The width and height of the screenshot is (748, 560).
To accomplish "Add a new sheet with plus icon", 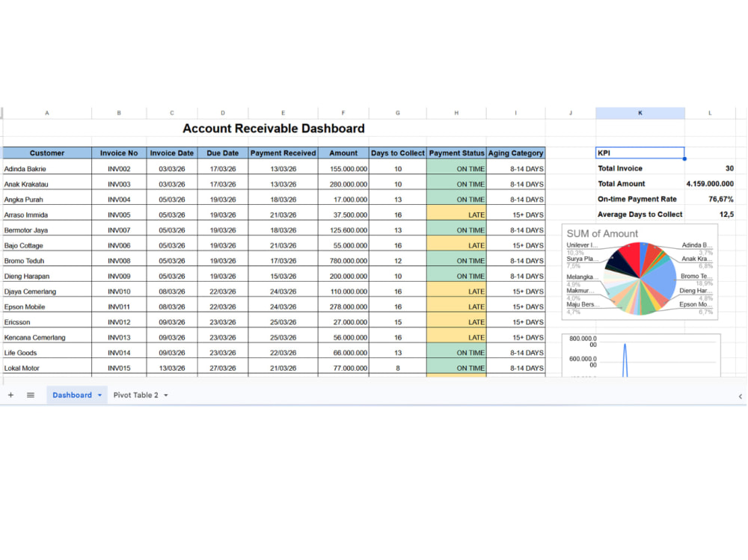I will (10, 395).
